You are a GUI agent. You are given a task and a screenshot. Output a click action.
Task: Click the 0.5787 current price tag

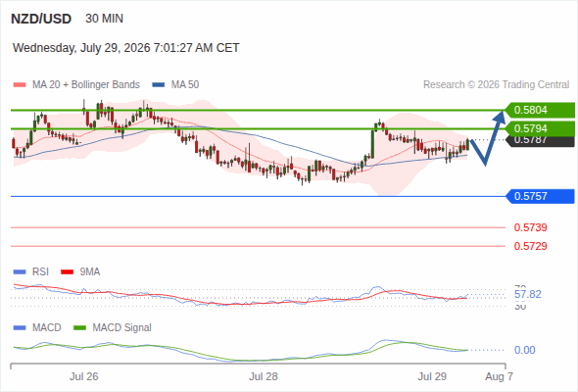(540, 141)
